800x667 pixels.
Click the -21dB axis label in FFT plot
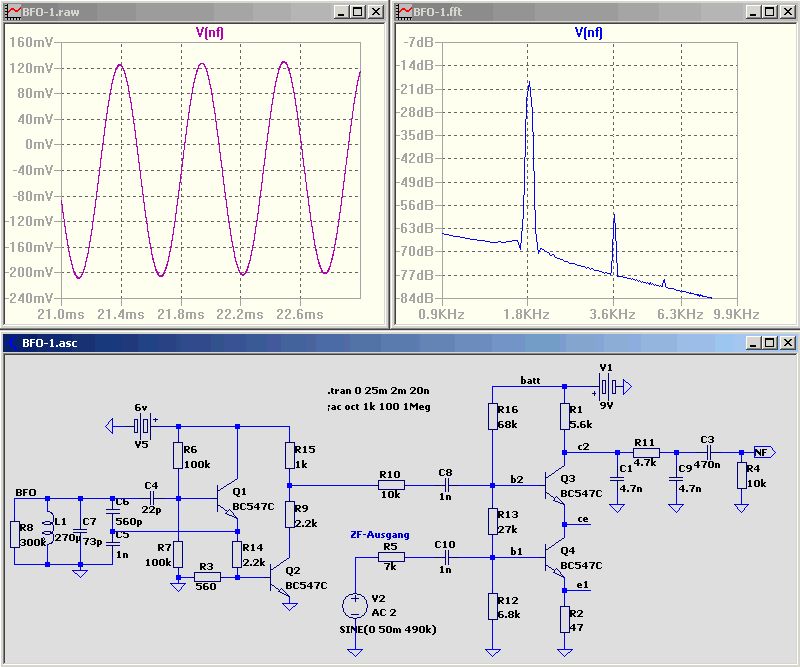416,89
